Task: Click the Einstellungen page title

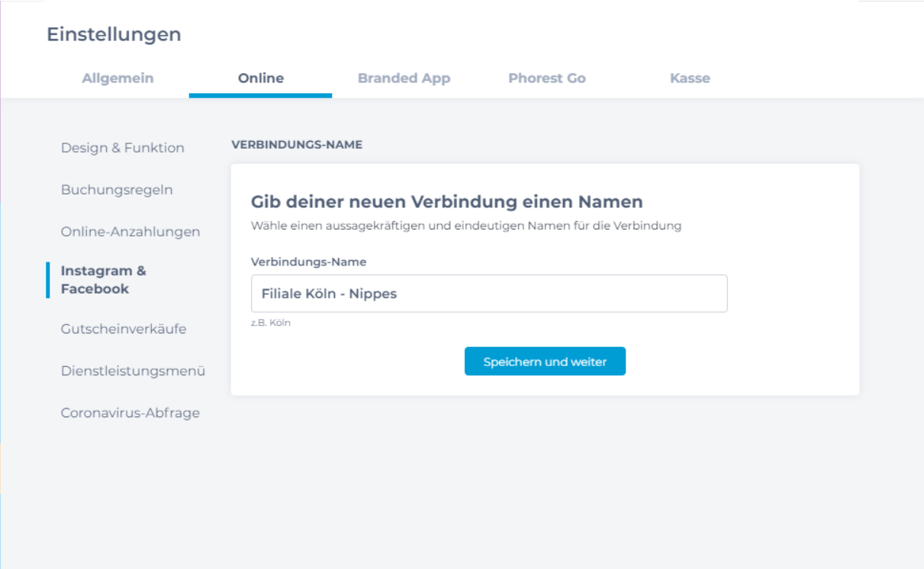Action: coord(114,34)
